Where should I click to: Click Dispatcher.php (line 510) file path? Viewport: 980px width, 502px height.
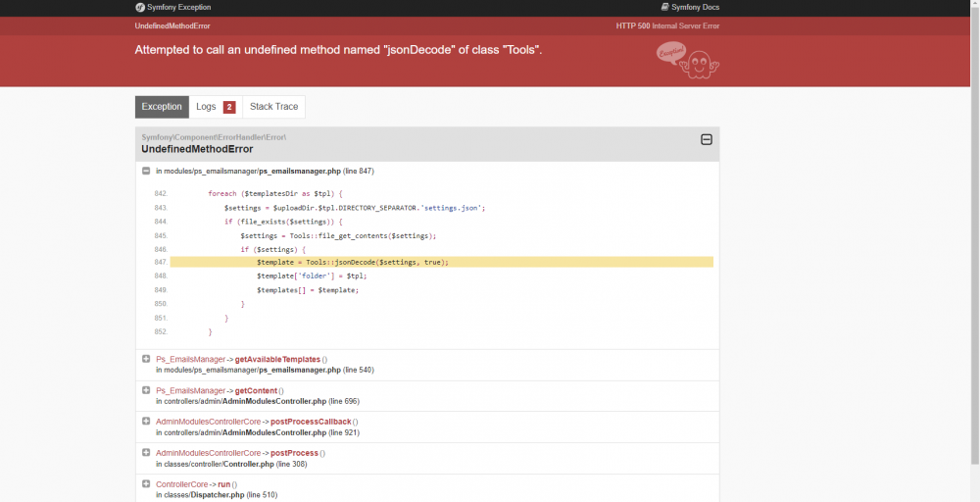click(217, 495)
